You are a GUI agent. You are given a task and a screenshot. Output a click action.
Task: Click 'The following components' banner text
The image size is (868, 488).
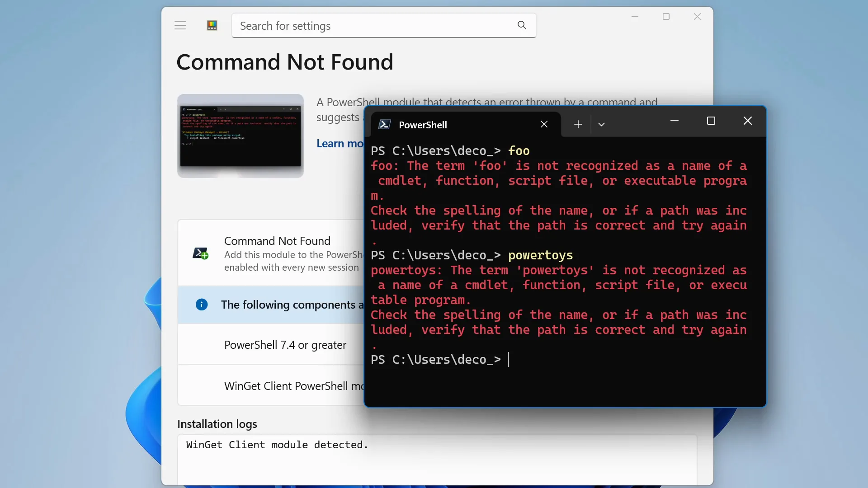click(292, 305)
